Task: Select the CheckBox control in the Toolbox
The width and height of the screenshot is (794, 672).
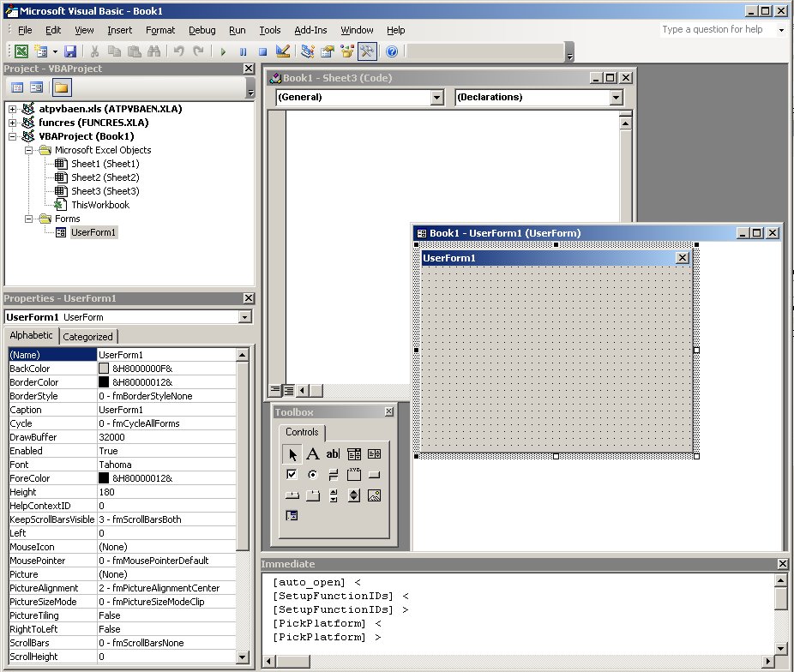Action: click(x=292, y=474)
